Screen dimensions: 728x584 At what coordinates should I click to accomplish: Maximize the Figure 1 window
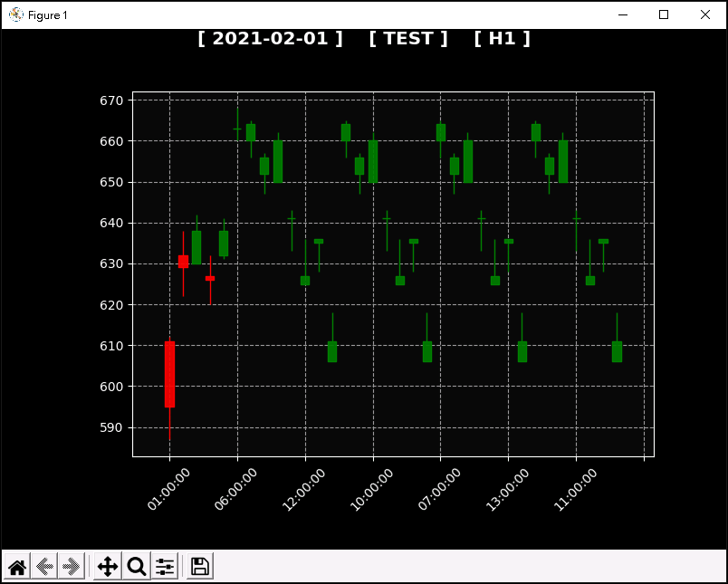pyautogui.click(x=664, y=14)
